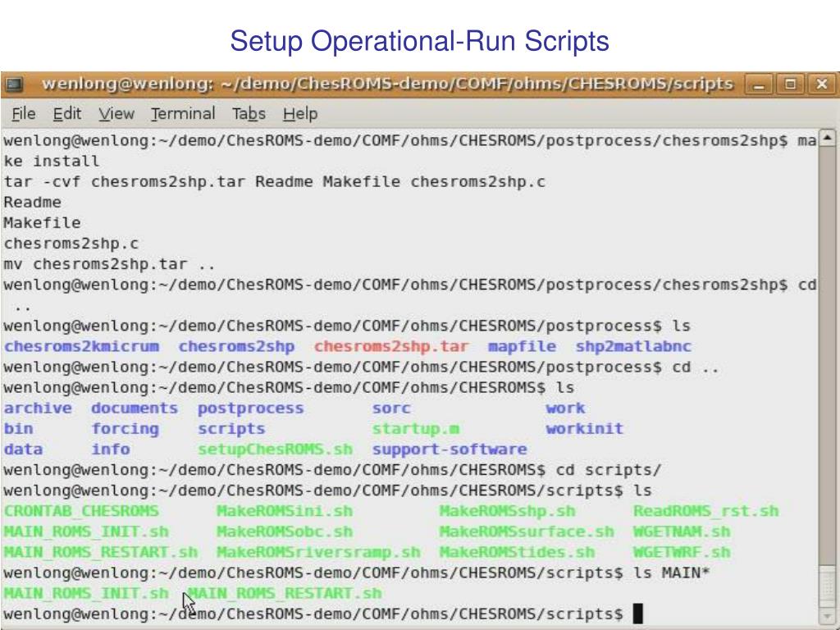
Task: Minimize the terminal window
Action: point(759,84)
